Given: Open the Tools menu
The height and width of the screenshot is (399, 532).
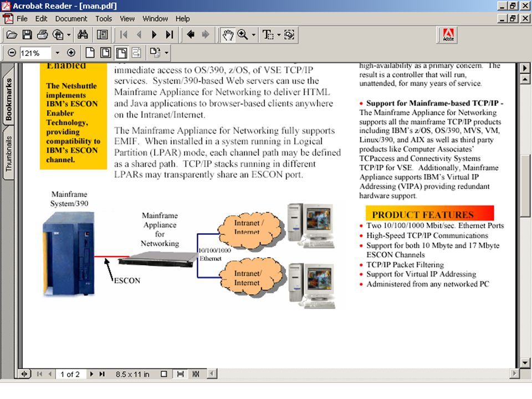Looking at the screenshot, I should click(x=104, y=19).
